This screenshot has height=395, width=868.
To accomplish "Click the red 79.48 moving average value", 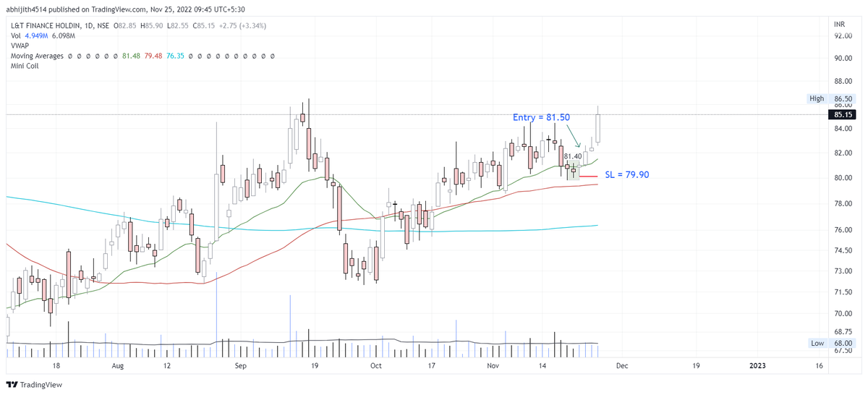I will point(153,56).
